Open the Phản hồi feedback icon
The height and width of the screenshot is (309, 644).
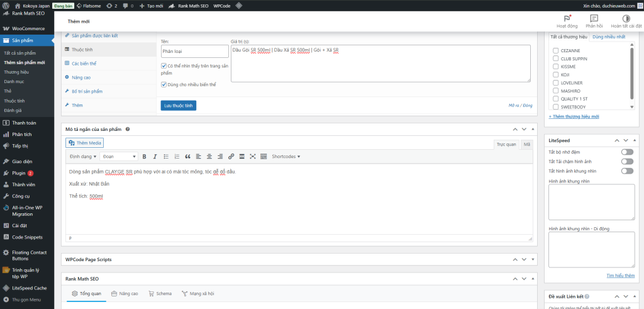[594, 21]
